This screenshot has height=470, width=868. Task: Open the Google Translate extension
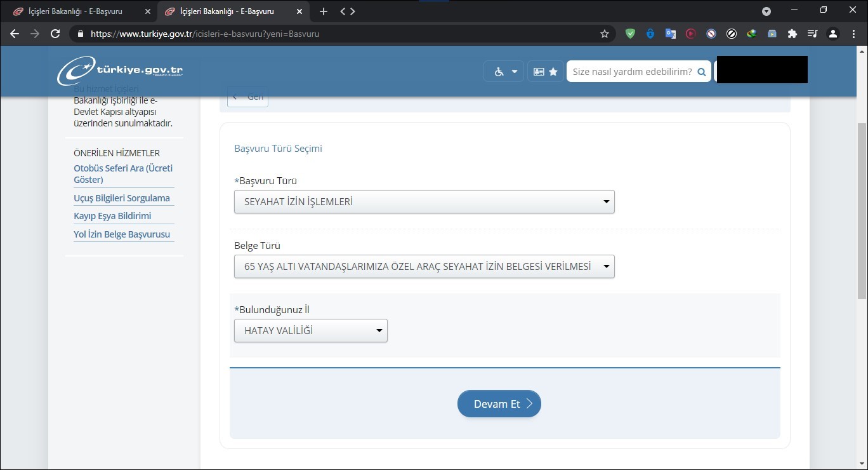(x=671, y=34)
